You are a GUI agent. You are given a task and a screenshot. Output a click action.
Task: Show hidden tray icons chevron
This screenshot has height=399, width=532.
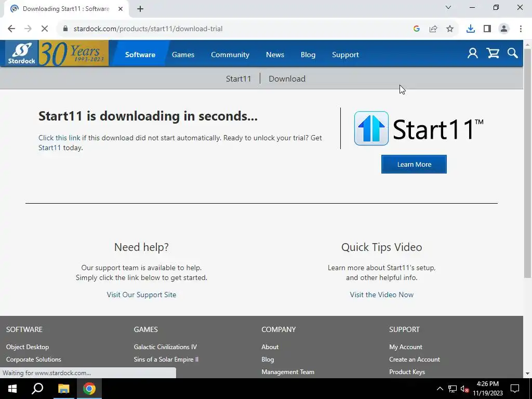pos(440,389)
